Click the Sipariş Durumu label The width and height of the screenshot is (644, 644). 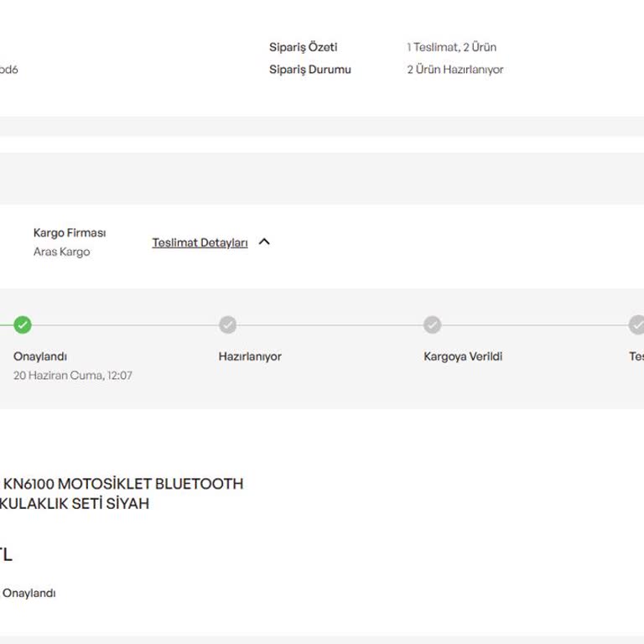(309, 70)
